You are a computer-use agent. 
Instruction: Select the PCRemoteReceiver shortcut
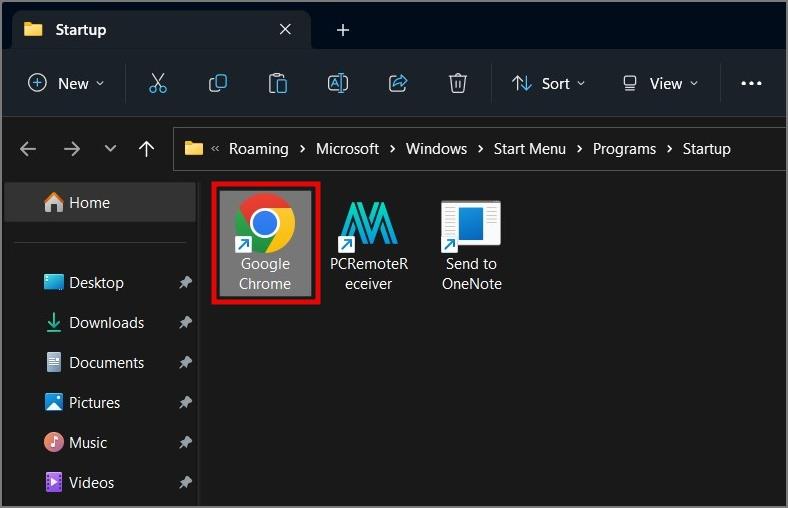click(369, 245)
